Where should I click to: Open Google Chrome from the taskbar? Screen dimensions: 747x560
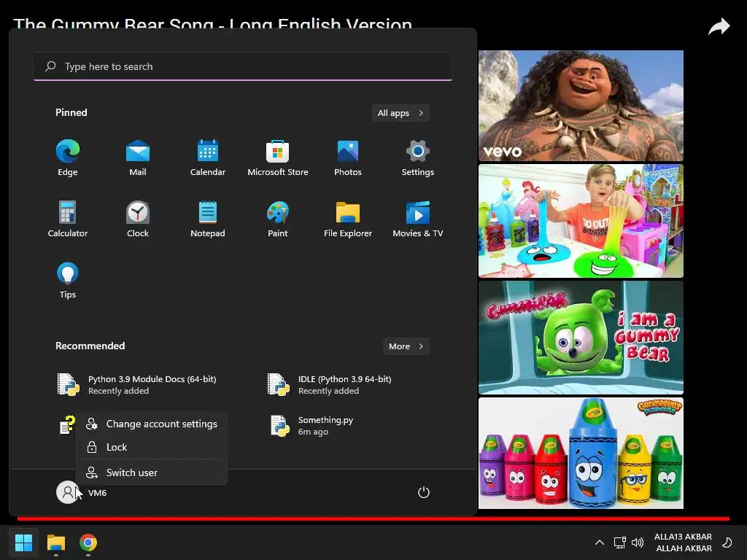pos(88,542)
